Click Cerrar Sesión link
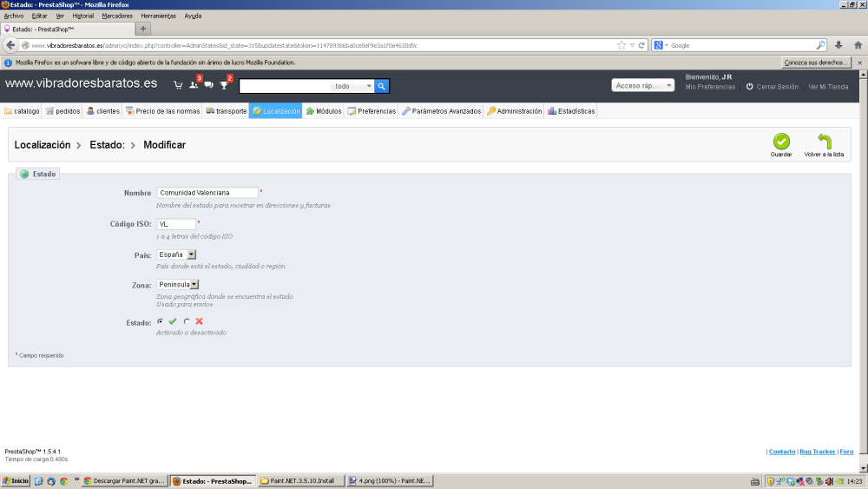Viewport: 868px width, 489px height. pos(777,87)
